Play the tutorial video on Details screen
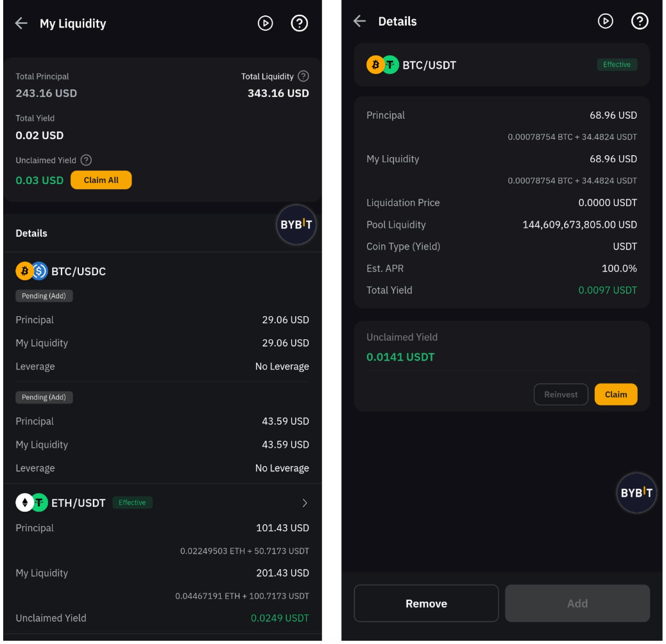Viewport: 666px width, 644px height. click(x=605, y=21)
